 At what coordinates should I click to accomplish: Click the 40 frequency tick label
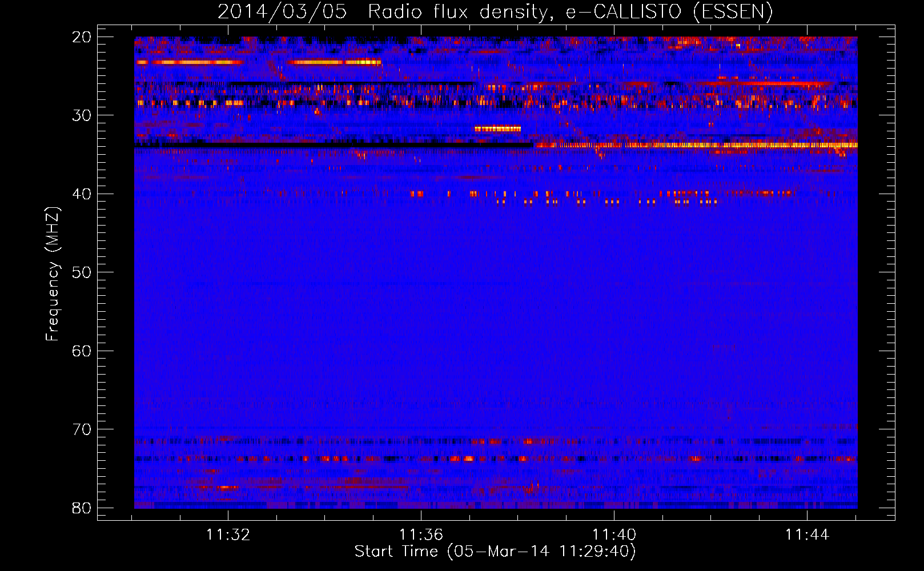pos(82,194)
